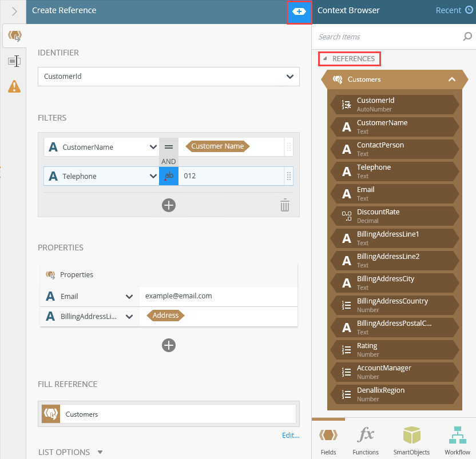Expand the LIST OPTIONS section

100,452
